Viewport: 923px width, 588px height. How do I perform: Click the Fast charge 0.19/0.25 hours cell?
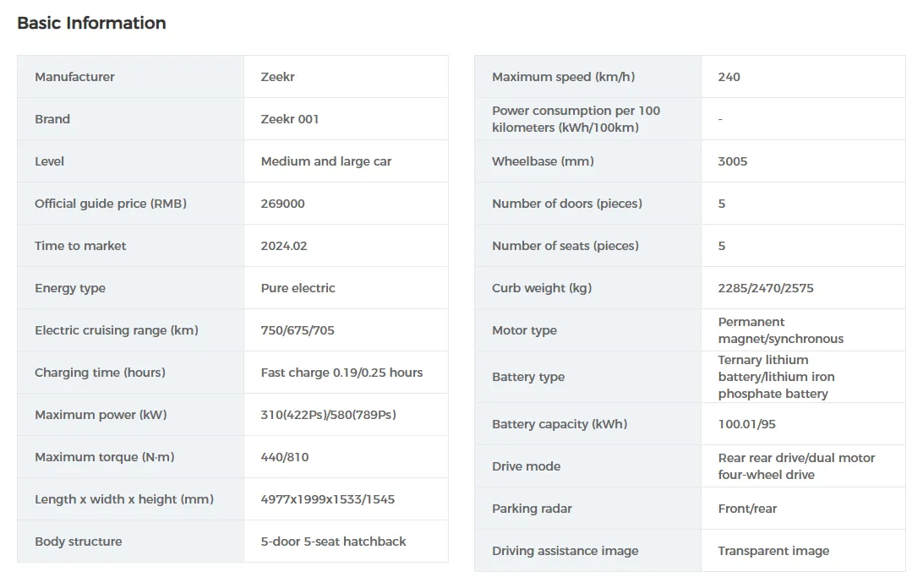(x=341, y=373)
